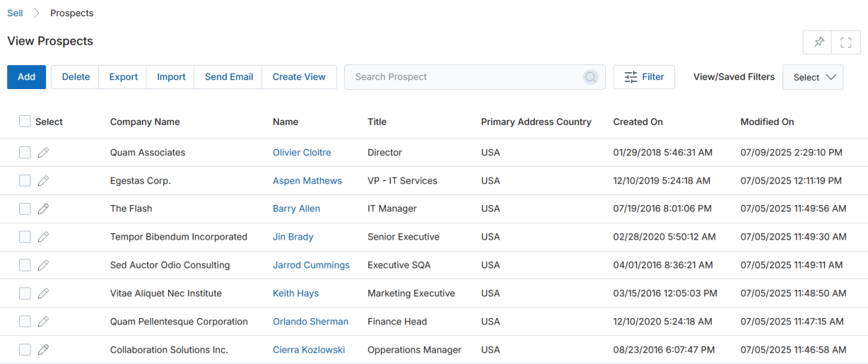
Task: Click the Export button
Action: (123, 77)
